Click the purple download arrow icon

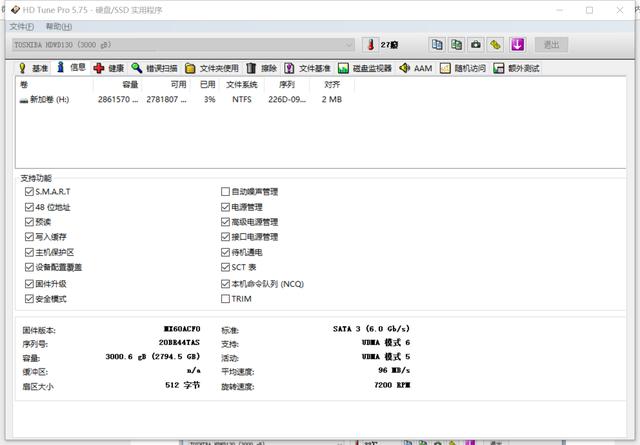(x=518, y=44)
